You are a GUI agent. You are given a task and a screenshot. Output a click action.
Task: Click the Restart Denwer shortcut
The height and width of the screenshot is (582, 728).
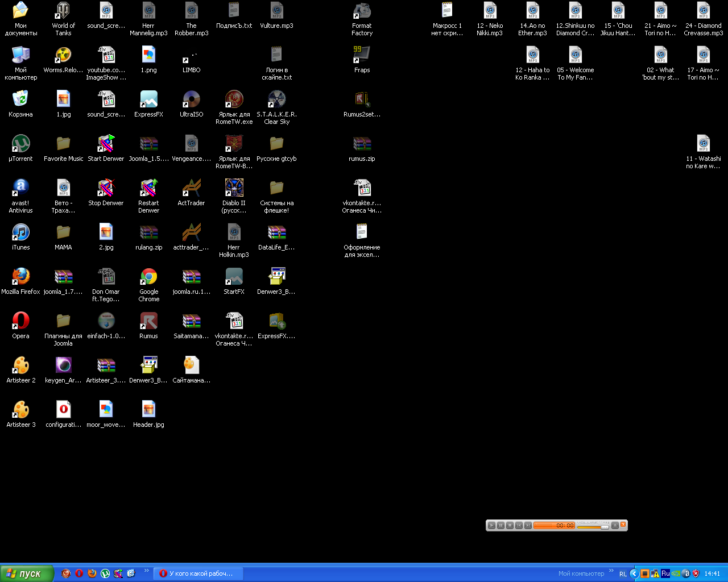148,196
